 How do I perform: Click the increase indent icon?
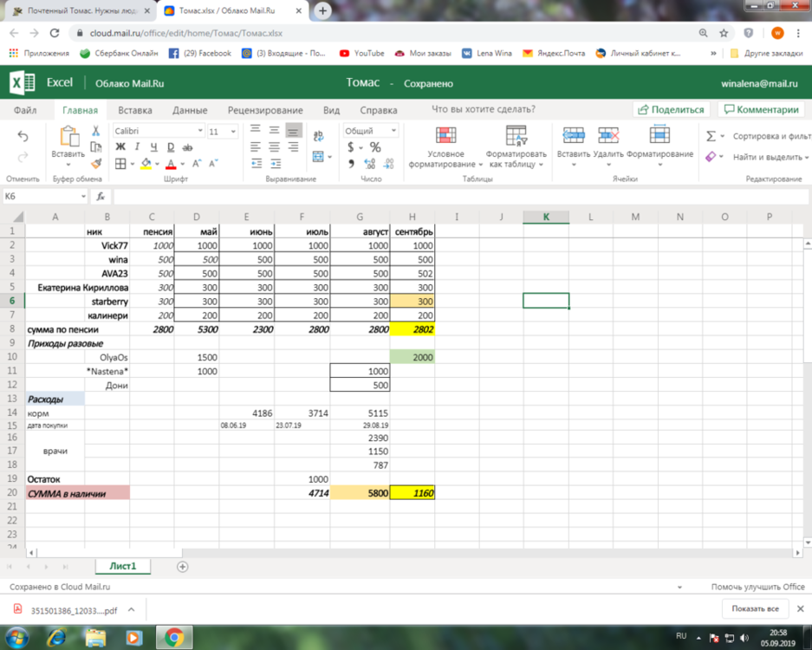[x=275, y=163]
